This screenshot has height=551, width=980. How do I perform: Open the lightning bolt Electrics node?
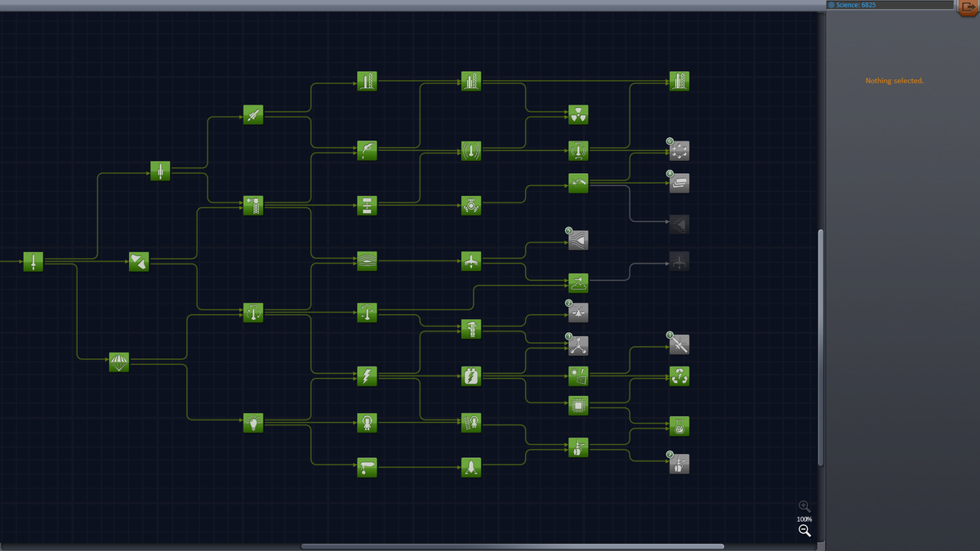click(x=367, y=375)
